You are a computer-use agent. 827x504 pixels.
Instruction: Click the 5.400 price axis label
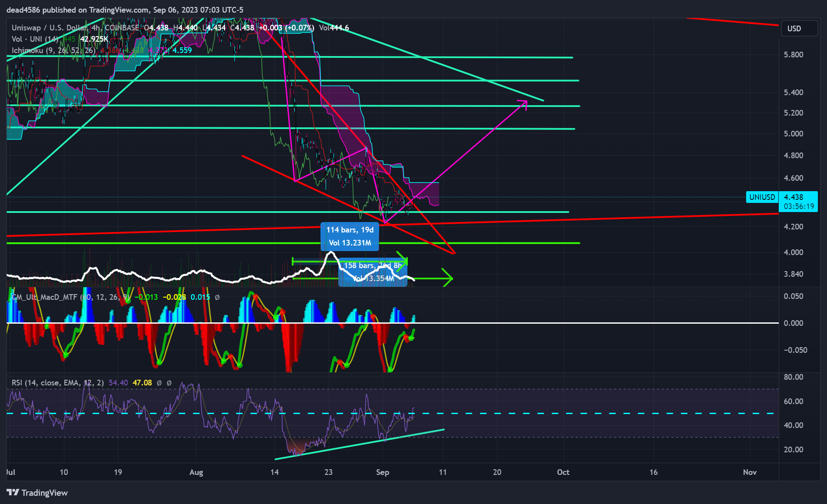[793, 92]
